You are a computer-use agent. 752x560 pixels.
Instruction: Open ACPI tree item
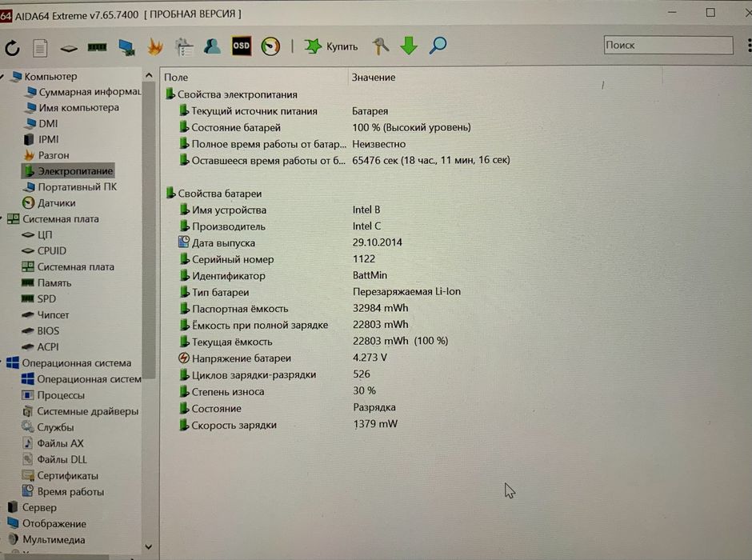click(40, 346)
